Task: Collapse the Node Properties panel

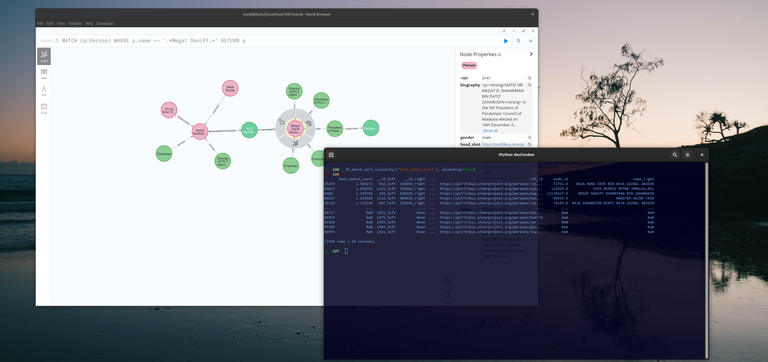Action: click(x=531, y=54)
